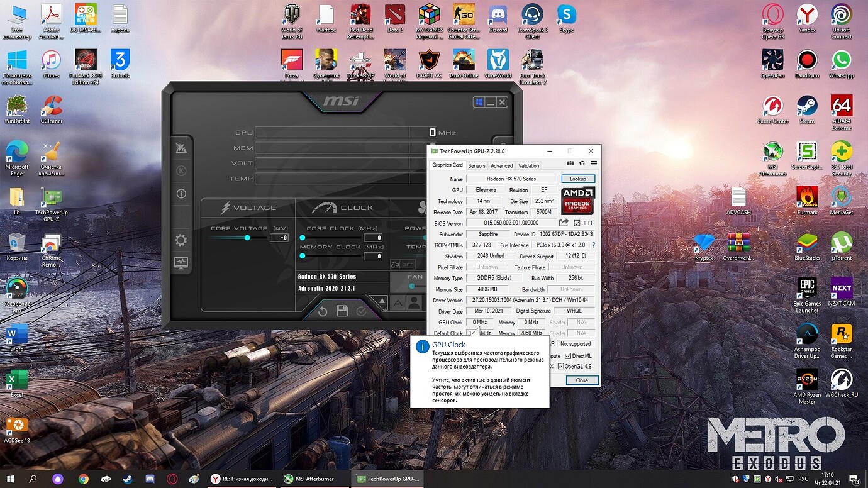Click the GPU-Z Close button

click(582, 380)
